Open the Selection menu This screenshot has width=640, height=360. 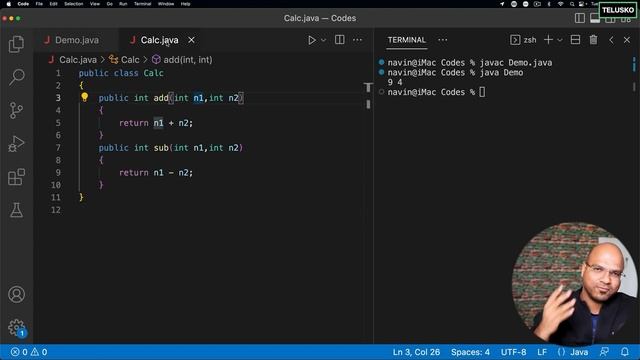[73, 4]
